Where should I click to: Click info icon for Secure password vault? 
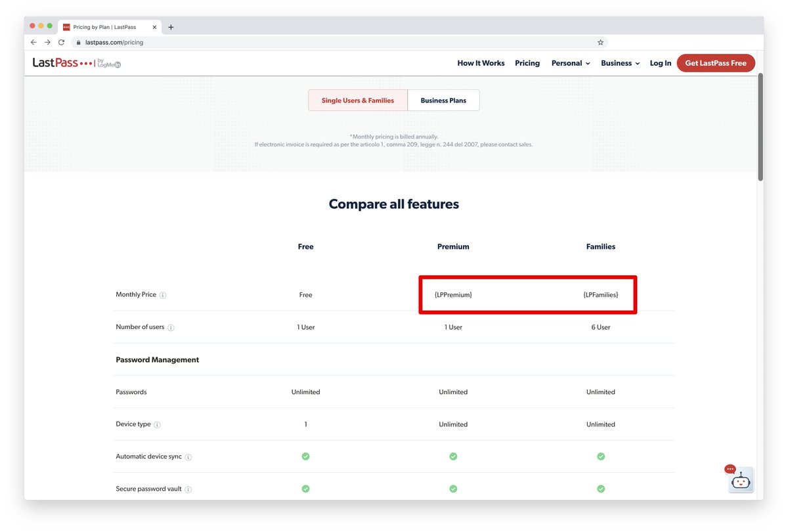point(188,489)
